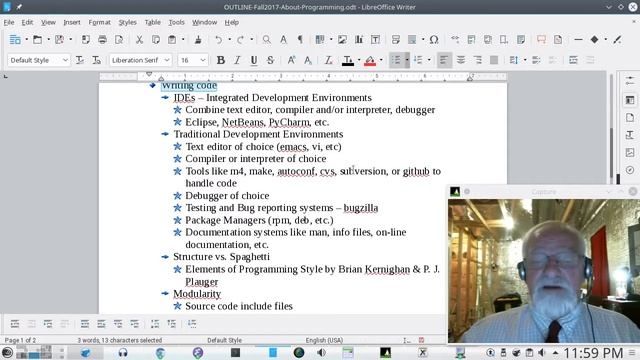Open the Default Style paragraph style dropdown

65,60
